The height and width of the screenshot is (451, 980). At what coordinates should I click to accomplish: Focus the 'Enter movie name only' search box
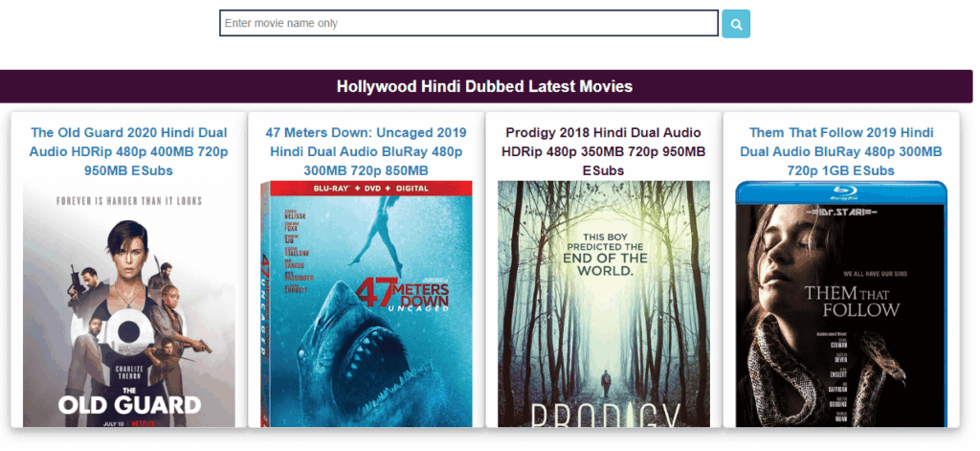point(468,23)
